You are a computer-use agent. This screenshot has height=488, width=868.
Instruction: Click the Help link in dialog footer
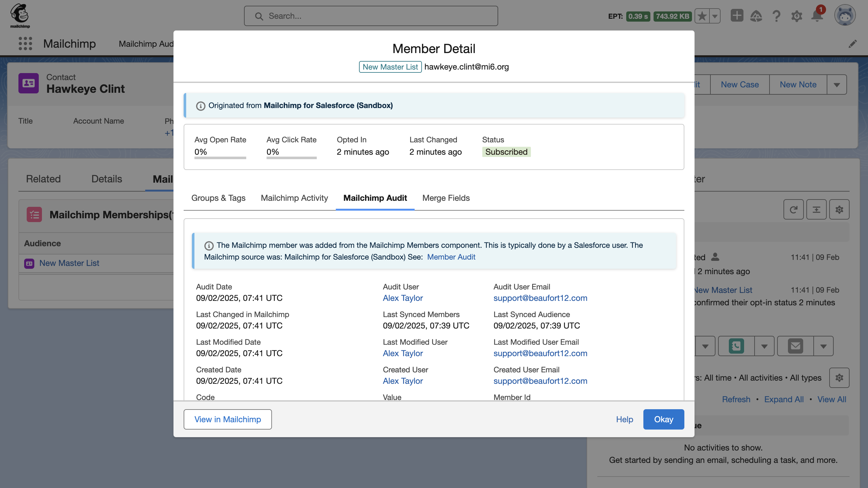click(624, 419)
